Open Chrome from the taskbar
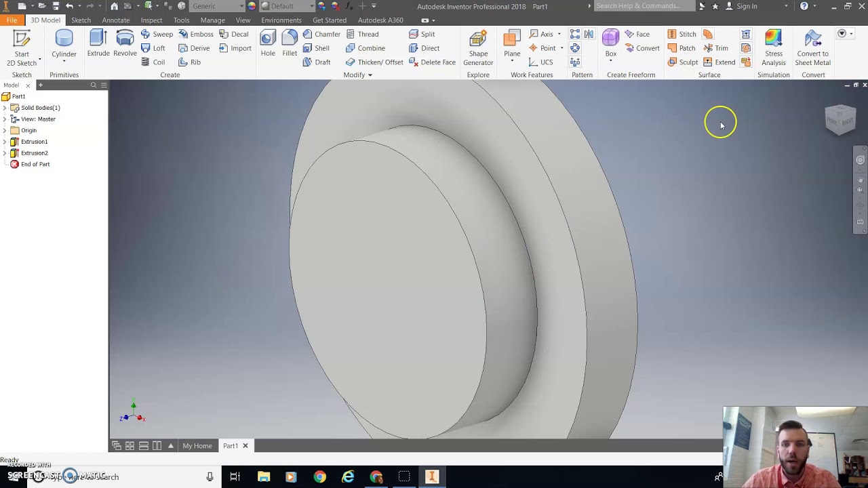The width and height of the screenshot is (868, 488). tap(319, 477)
